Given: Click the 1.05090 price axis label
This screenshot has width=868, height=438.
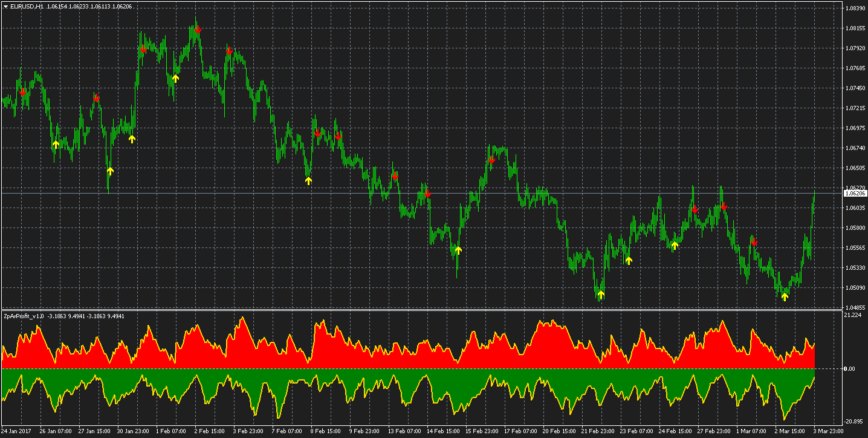Looking at the screenshot, I should [855, 288].
